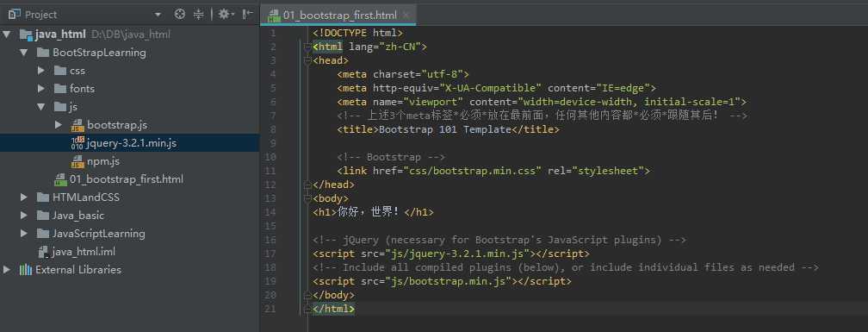Expand the HTMLandCSS folder
This screenshot has height=332, width=868.
pyautogui.click(x=24, y=197)
